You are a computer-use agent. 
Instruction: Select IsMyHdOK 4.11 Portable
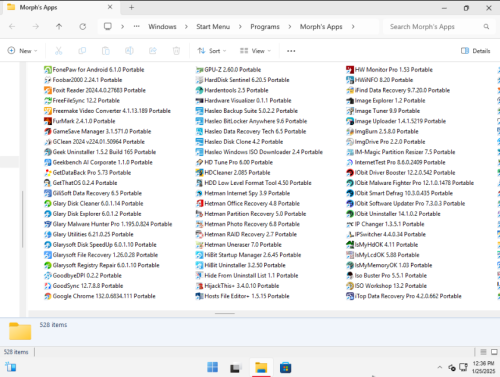pyautogui.click(x=382, y=245)
